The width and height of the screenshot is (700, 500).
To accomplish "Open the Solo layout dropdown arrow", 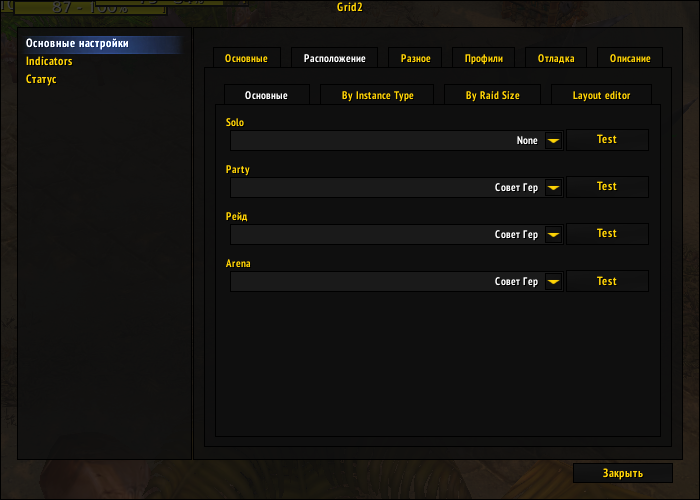I will (553, 141).
